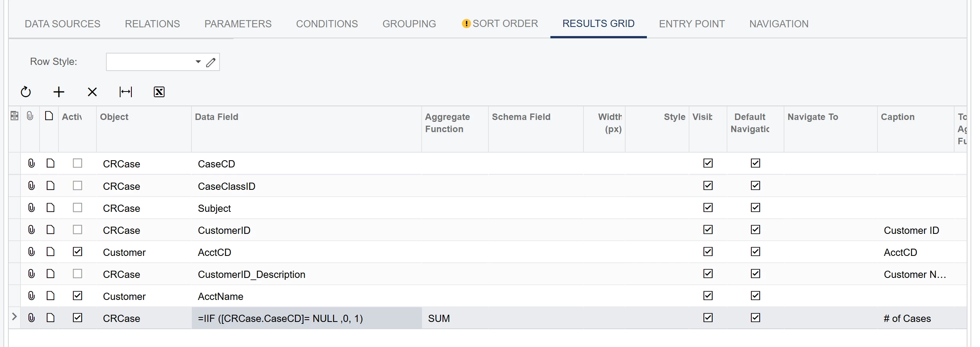The width and height of the screenshot is (980, 347).
Task: Expand the selected row arrow for # of Cases
Action: click(x=14, y=317)
